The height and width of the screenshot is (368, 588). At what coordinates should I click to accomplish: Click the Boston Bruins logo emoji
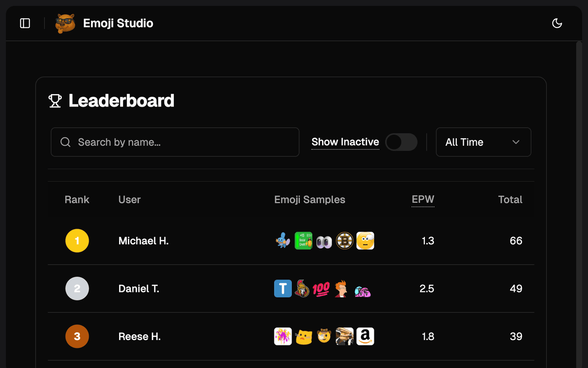(x=344, y=241)
